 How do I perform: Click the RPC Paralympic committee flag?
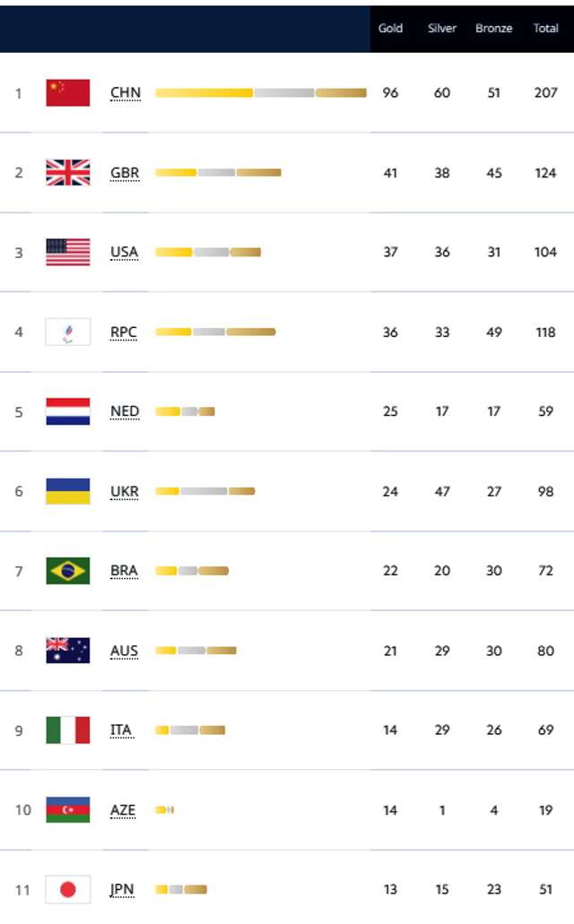[x=68, y=332]
